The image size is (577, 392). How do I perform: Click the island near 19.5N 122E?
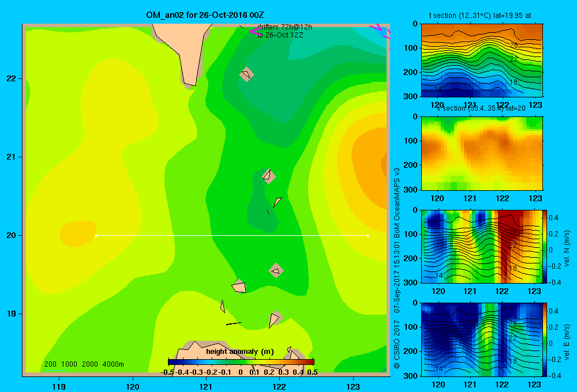[x=276, y=270]
